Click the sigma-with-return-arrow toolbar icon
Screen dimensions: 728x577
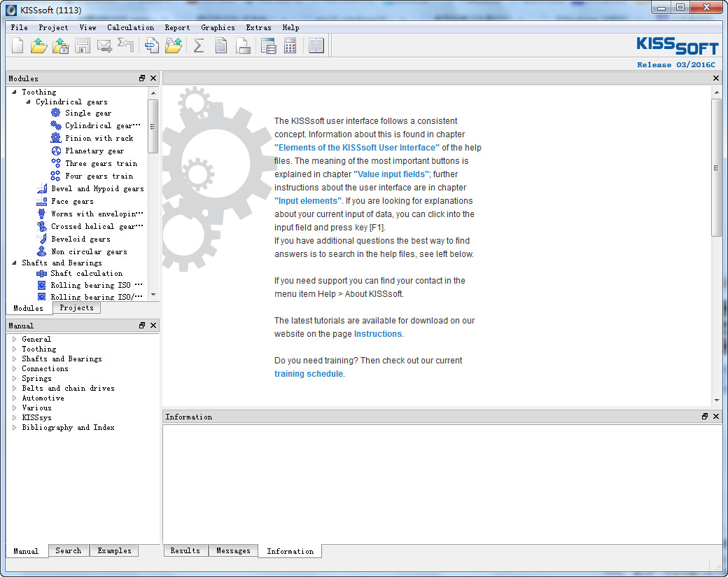point(125,46)
